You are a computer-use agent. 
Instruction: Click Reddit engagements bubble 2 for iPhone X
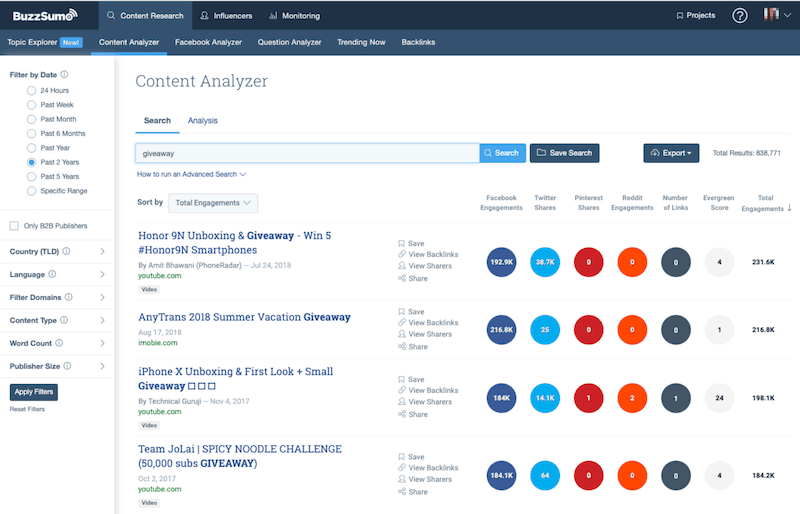coord(632,398)
